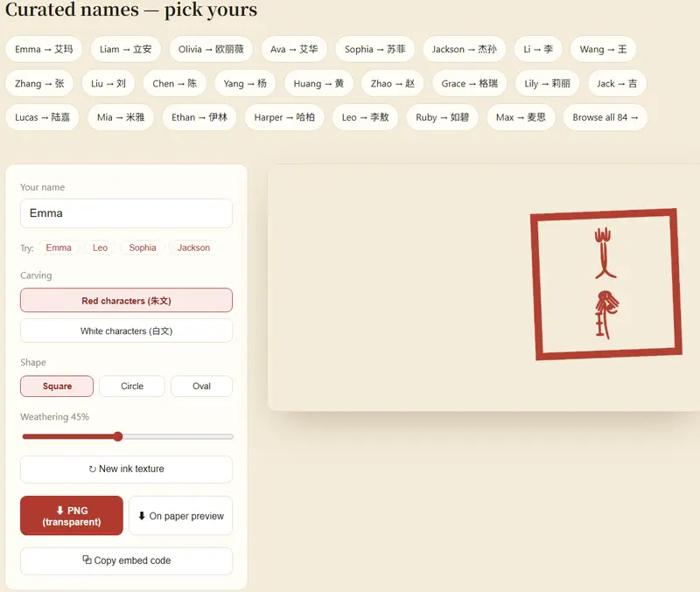Click the download icon beside On paper preview
Screen dimensions: 700x592
142,516
